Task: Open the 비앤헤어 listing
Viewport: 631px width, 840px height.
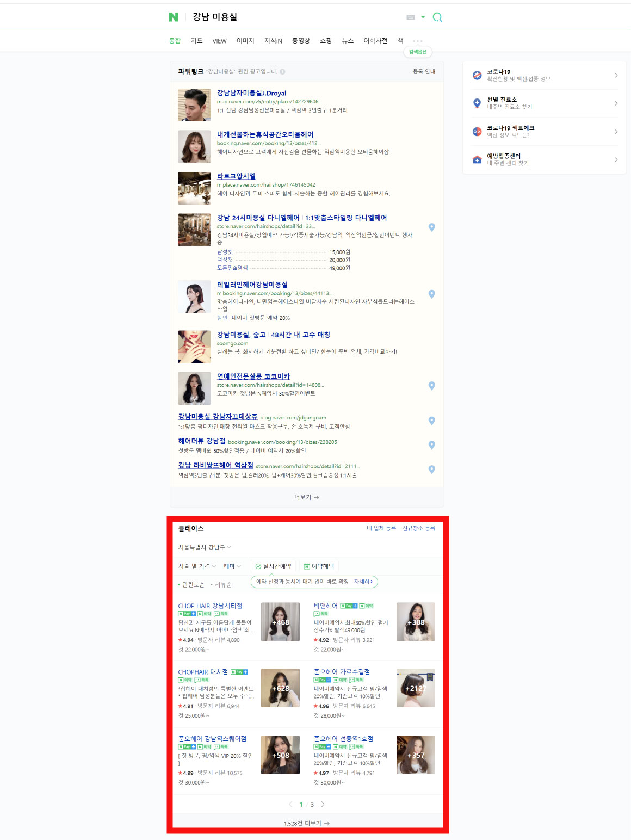Action: (325, 606)
